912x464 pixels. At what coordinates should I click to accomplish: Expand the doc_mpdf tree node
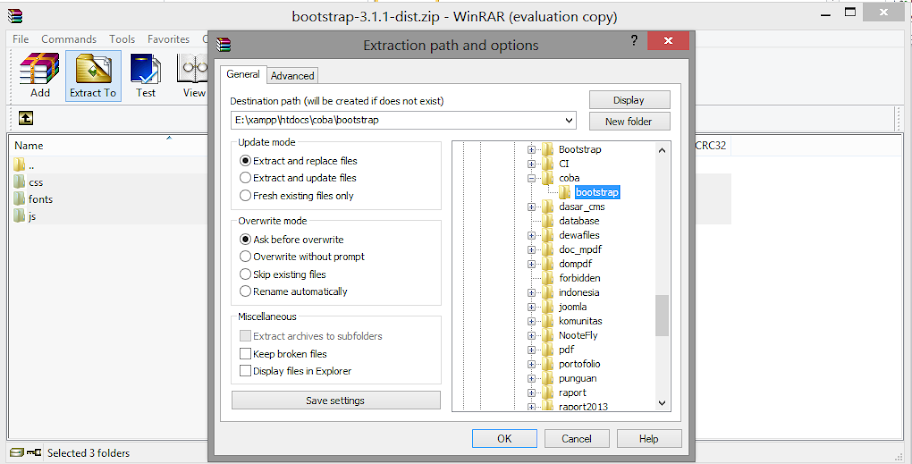point(531,249)
